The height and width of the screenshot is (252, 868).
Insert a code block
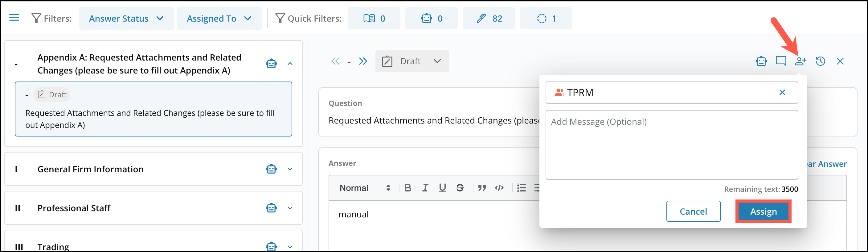pos(499,188)
